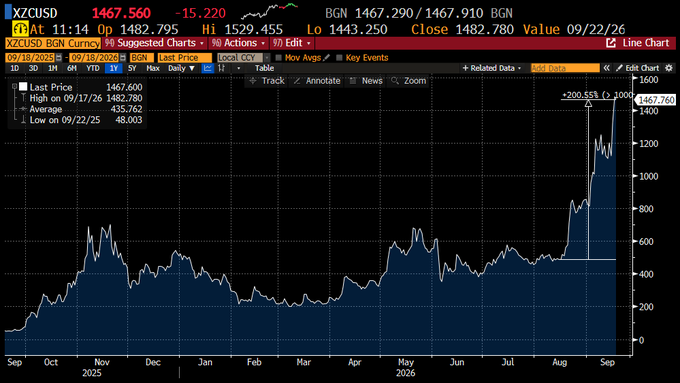The height and width of the screenshot is (383, 680).
Task: Collapse panel with double-chevron icon
Action: point(606,68)
